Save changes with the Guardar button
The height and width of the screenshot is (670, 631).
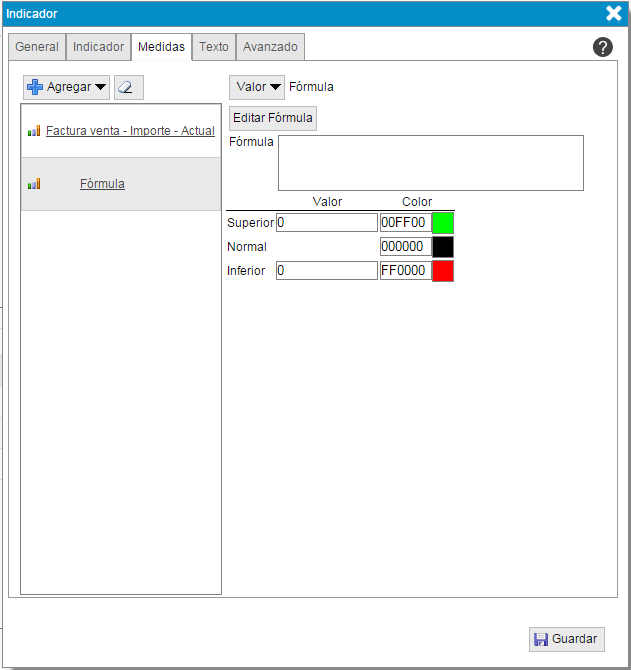pos(567,639)
